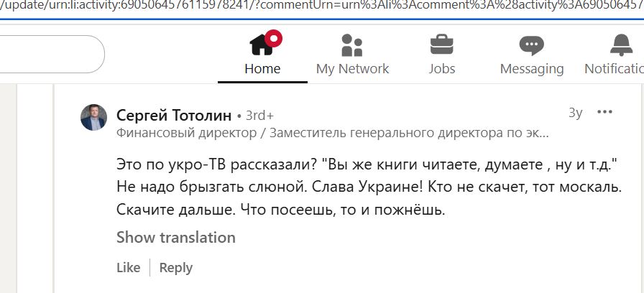Go to the Messaging tab label

(532, 69)
